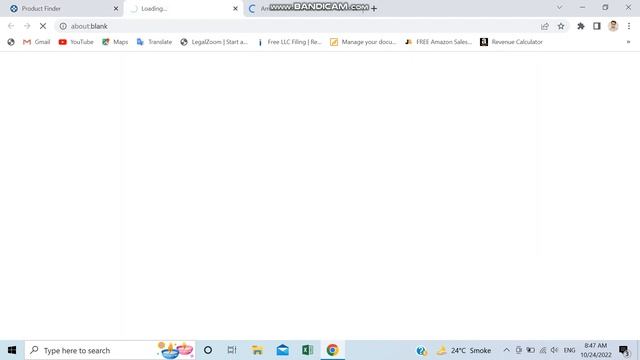This screenshot has width=640, height=360.
Task: Click the Chrome taskbar icon
Action: tap(333, 350)
